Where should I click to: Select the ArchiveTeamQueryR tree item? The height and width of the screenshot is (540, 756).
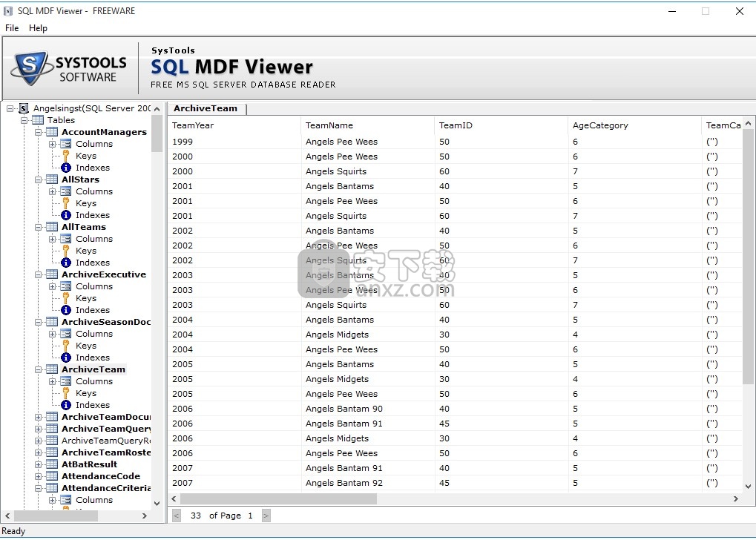106,441
